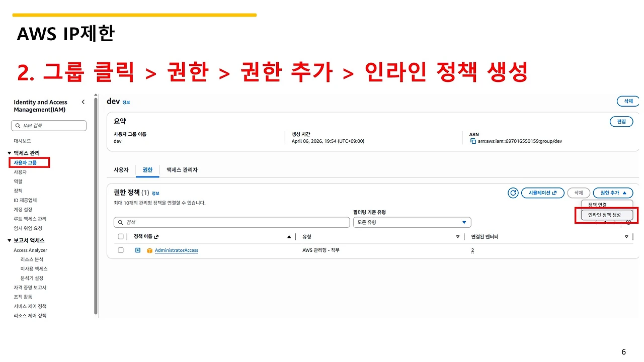Screen dimensions: 644x362
Task: Click inside the policy search input field
Action: [x=231, y=222]
